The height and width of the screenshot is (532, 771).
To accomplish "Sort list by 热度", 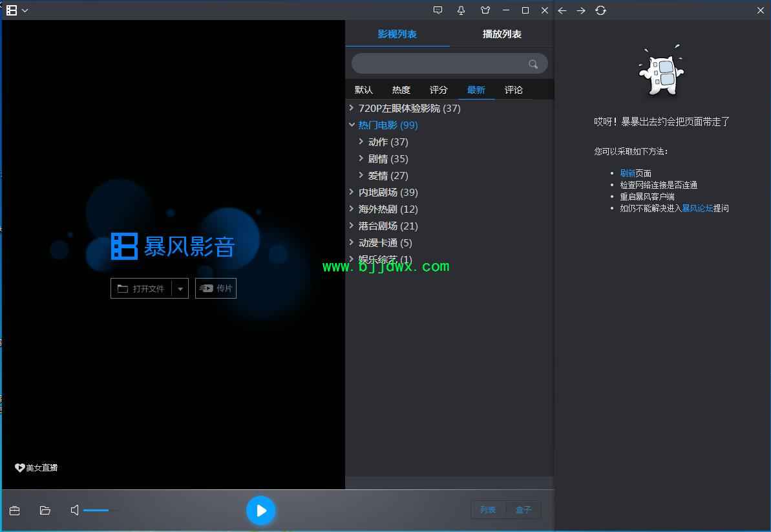I will [x=401, y=90].
